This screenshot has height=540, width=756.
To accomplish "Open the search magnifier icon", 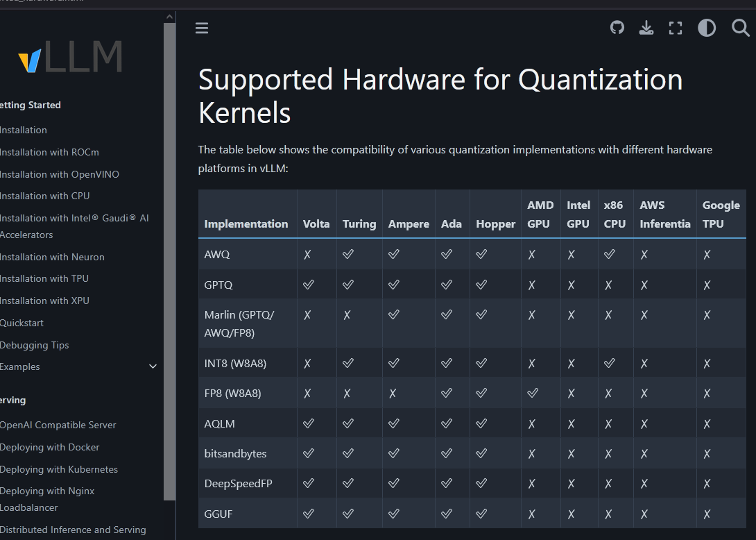I will click(741, 28).
